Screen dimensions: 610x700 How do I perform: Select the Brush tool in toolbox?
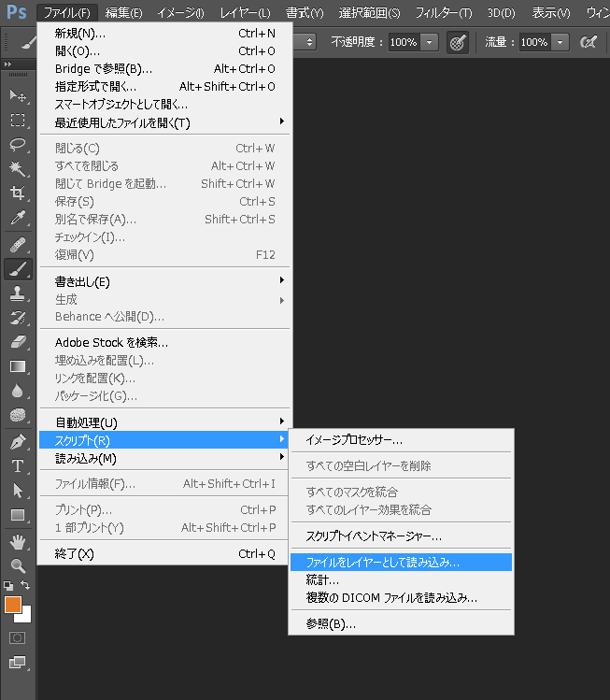coord(18,269)
